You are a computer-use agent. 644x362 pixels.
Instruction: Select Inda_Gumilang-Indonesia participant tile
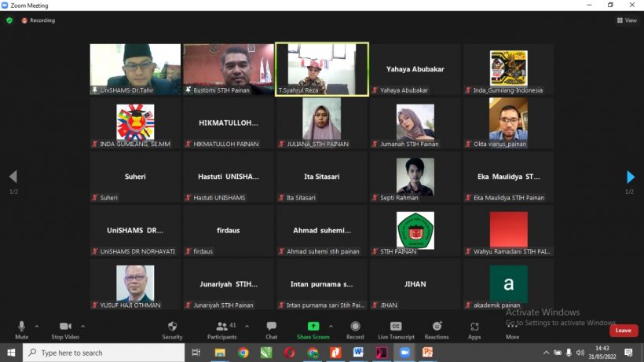508,69
